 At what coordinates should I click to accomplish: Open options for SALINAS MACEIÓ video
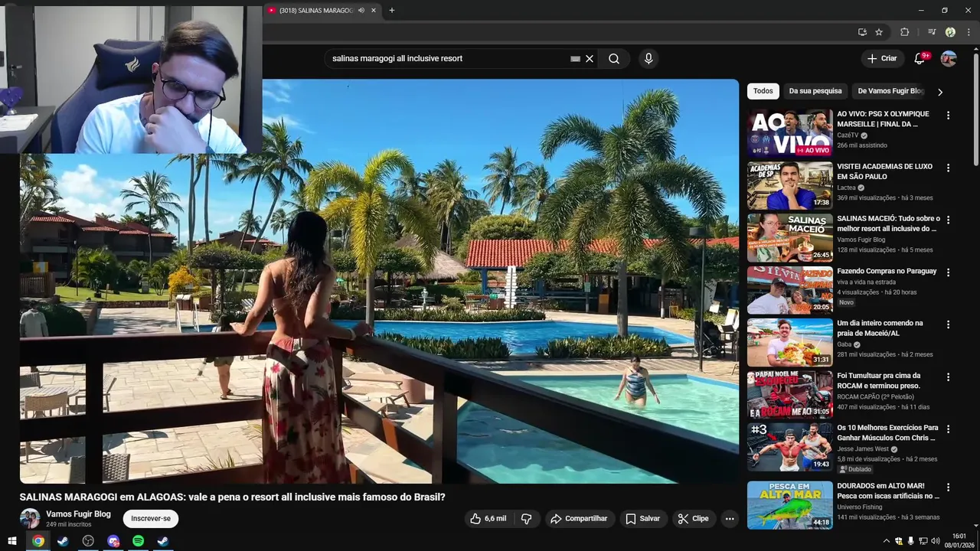coord(948,220)
